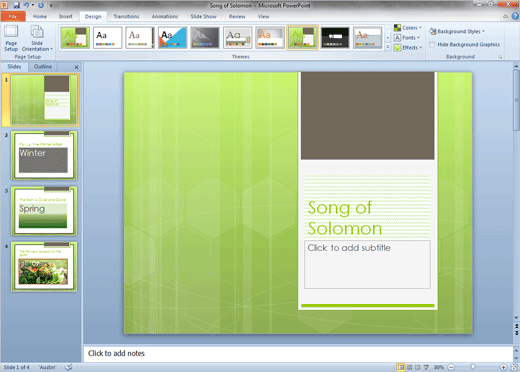
Task: Apply the theme with dark vertical bar
Action: (140, 38)
